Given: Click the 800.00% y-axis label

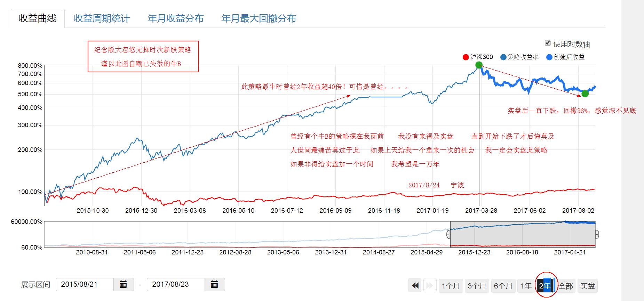Looking at the screenshot, I should pyautogui.click(x=30, y=66).
